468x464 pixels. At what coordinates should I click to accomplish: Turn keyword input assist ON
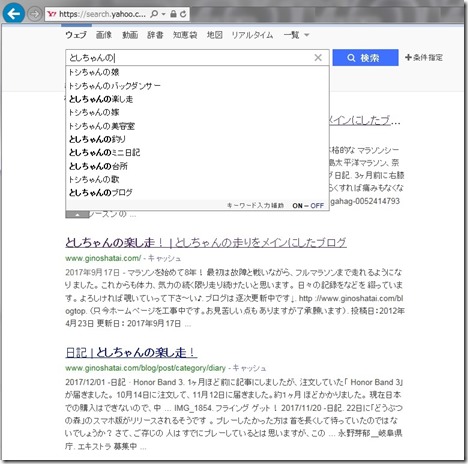tap(297, 206)
